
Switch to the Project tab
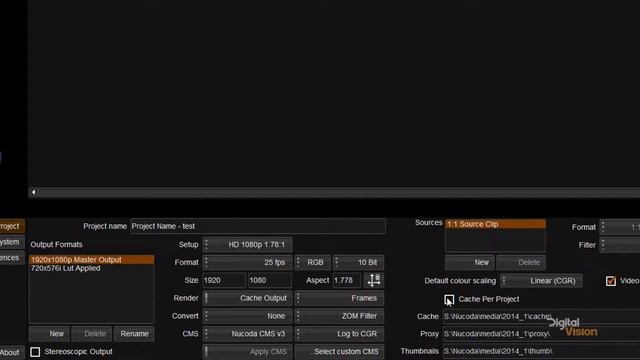point(12,226)
